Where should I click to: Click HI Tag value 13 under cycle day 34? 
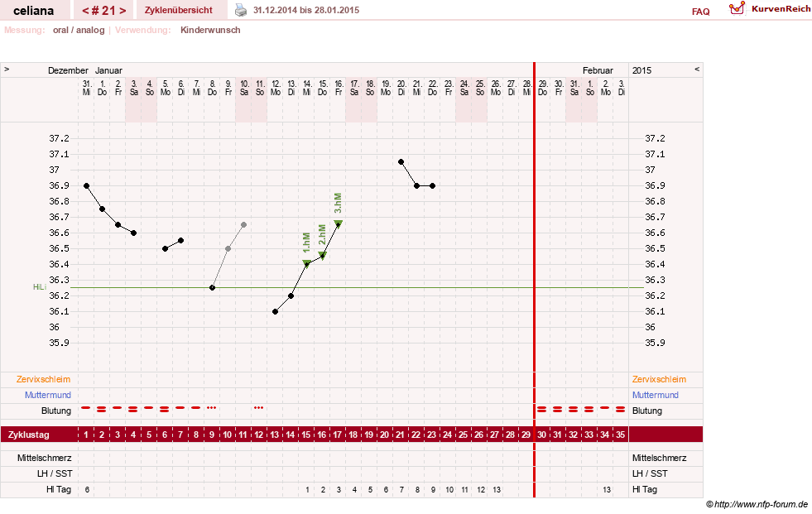[x=607, y=489]
